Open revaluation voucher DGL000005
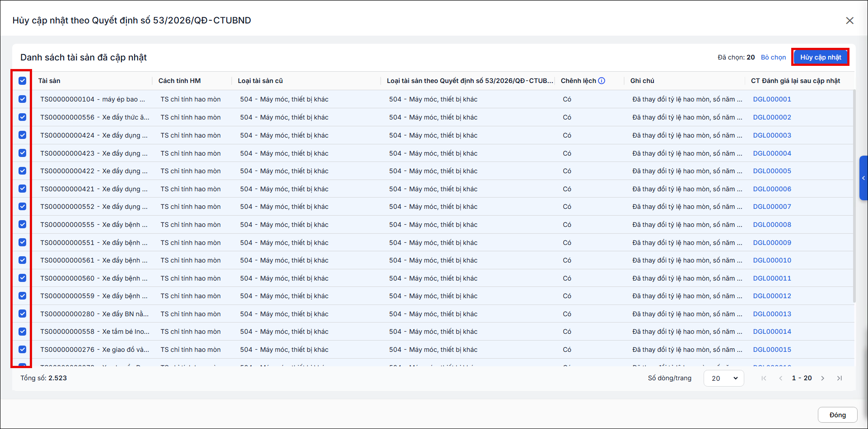This screenshot has width=868, height=429. point(772,171)
